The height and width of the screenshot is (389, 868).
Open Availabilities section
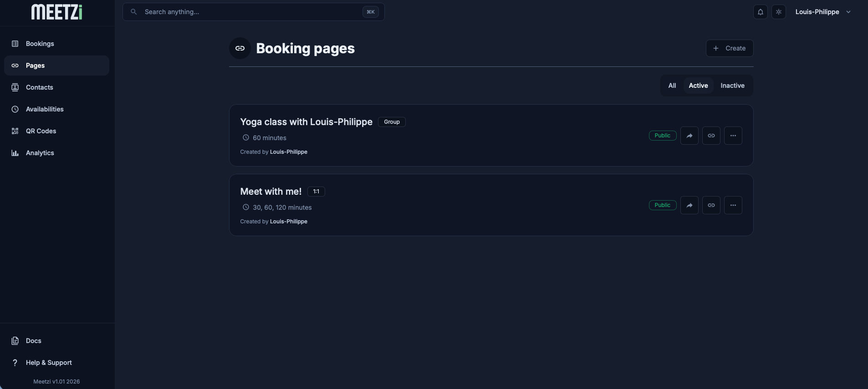pos(56,109)
